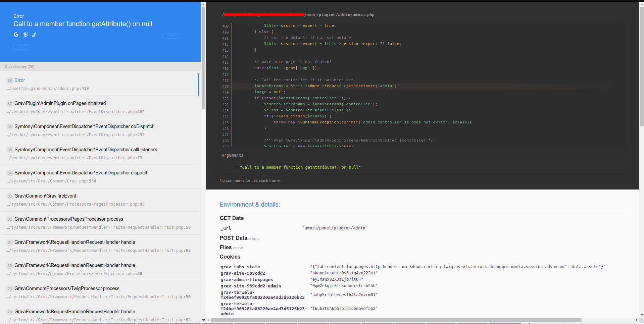Click code line 409 session expert true
This screenshot has width=644, height=324.
(300, 26)
